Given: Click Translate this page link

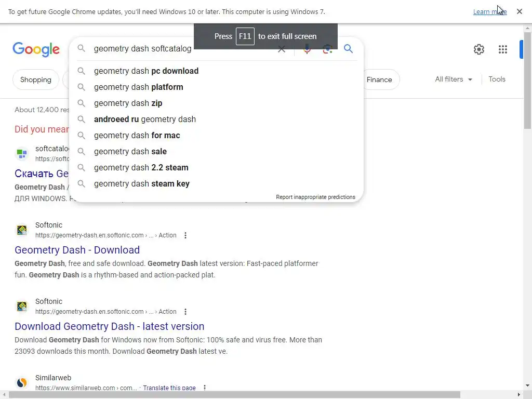Looking at the screenshot, I should point(169,388).
